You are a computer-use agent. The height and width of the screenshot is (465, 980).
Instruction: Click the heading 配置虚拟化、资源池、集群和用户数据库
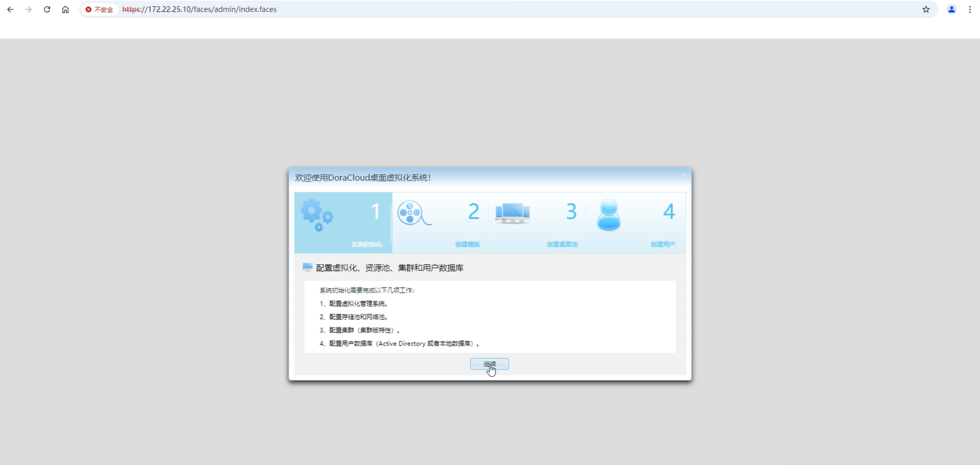click(390, 268)
